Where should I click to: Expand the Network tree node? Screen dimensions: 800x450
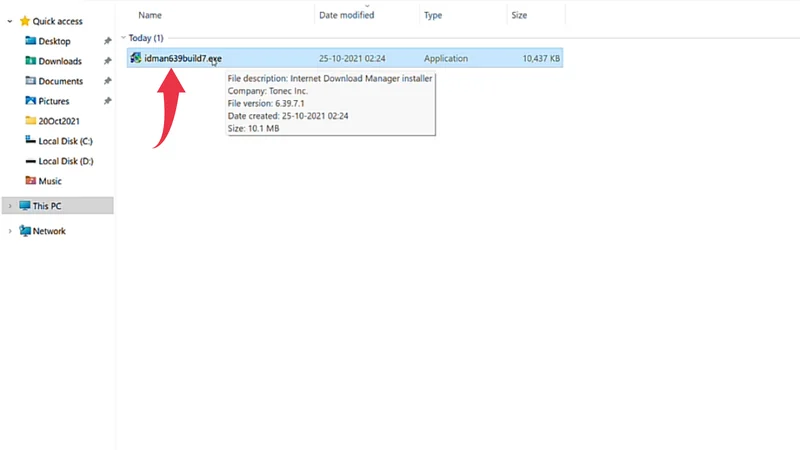point(10,231)
